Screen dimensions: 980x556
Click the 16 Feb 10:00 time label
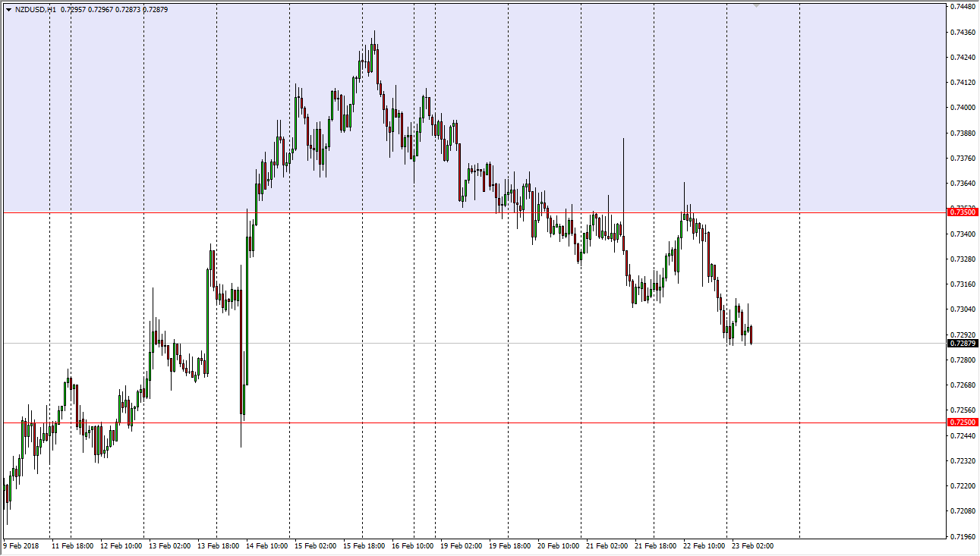pos(411,545)
